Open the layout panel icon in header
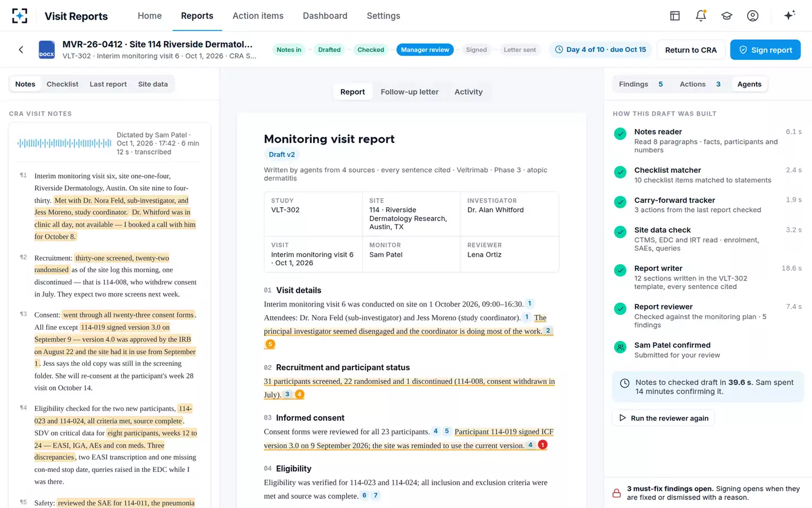Image resolution: width=812 pixels, height=508 pixels. 675,16
